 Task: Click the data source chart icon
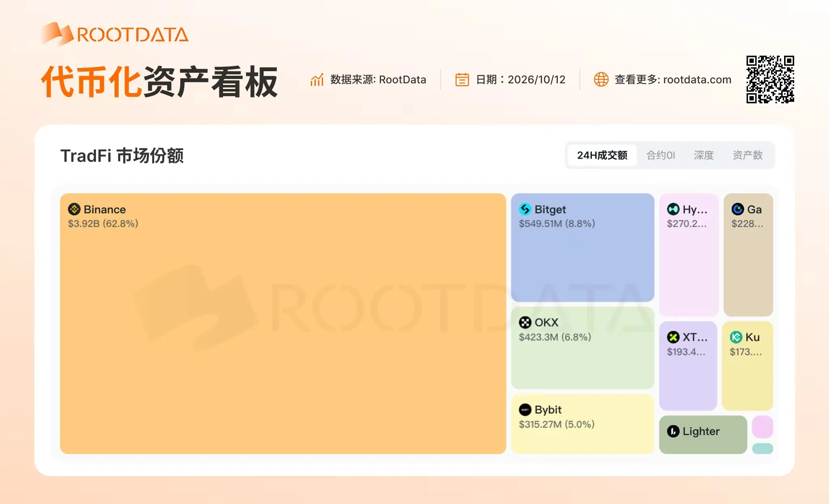(317, 80)
